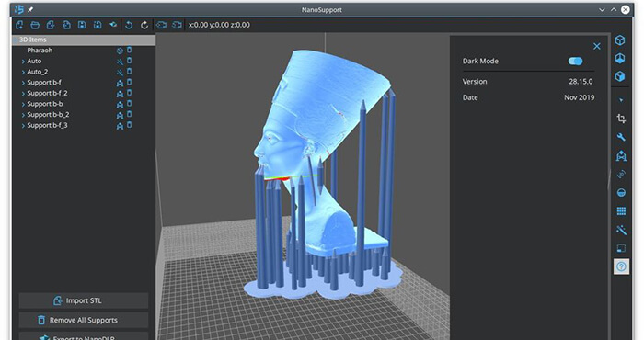The image size is (644, 340).
Task: Click the grid array icon in sidebar
Action: click(x=621, y=210)
